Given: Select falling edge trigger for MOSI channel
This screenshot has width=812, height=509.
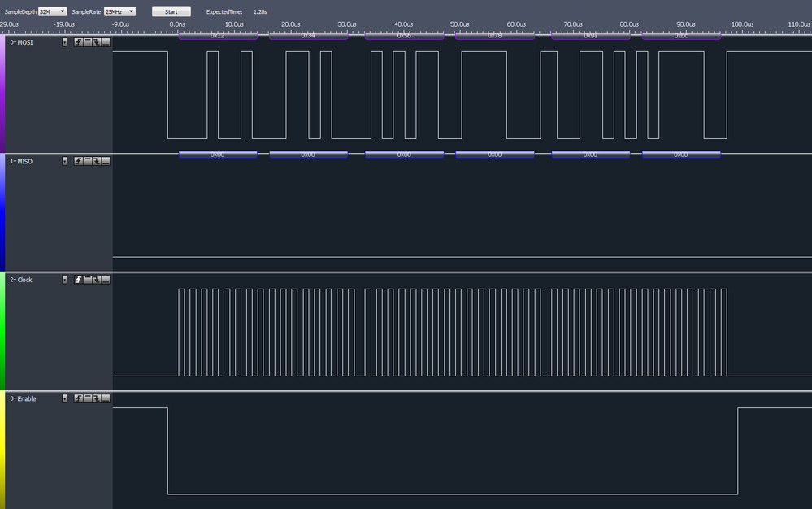Looking at the screenshot, I should [97, 41].
